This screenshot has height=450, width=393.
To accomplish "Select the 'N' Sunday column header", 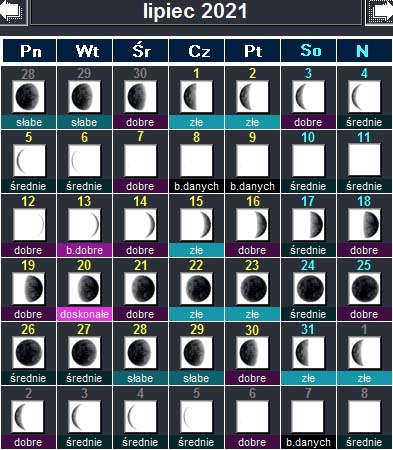I will [364, 51].
